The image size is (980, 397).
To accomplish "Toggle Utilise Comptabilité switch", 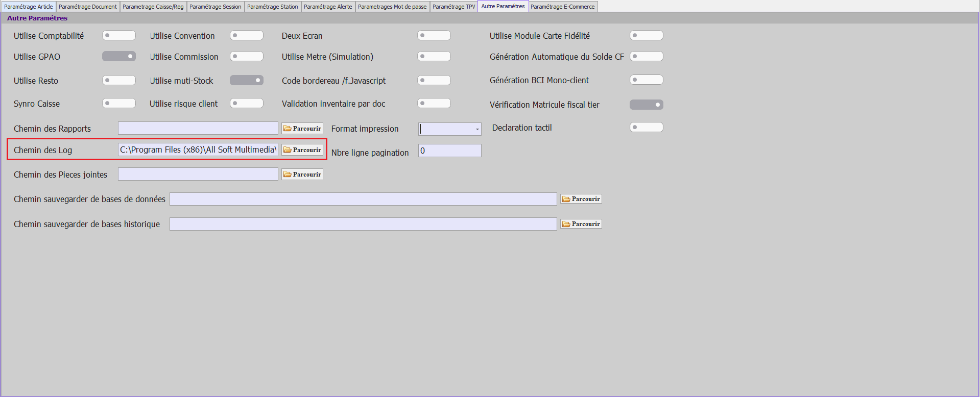I will coord(119,35).
